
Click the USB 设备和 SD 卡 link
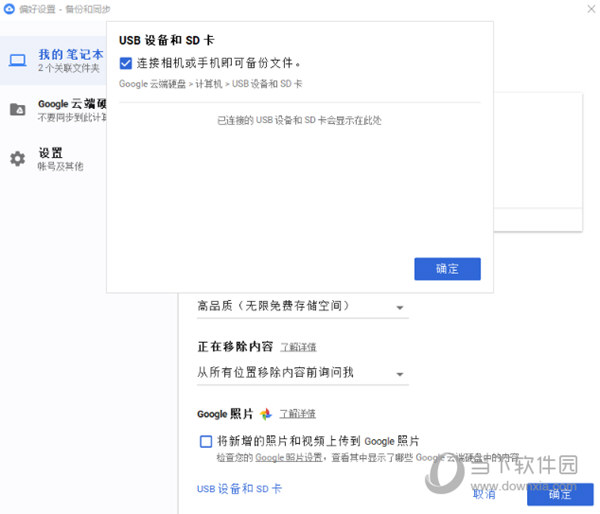click(239, 489)
